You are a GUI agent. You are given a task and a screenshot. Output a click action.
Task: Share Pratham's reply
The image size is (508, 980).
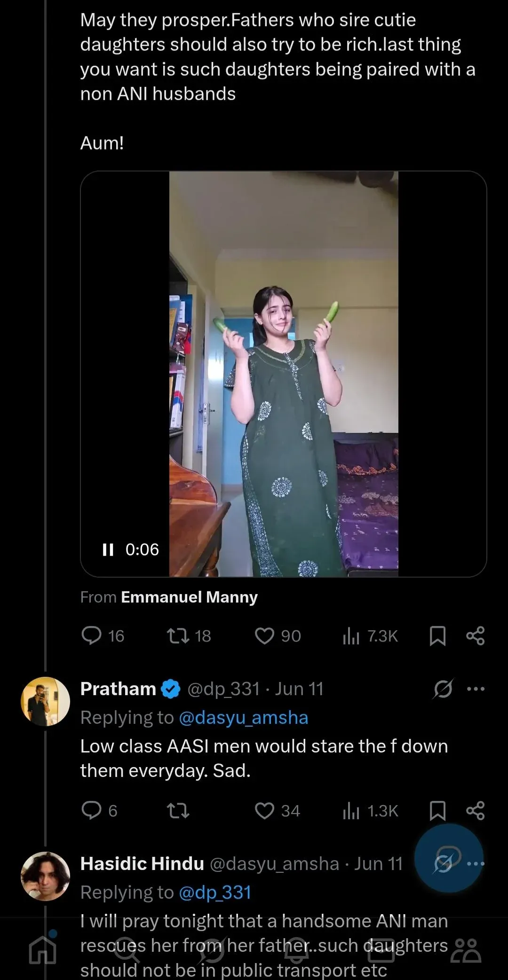(475, 811)
